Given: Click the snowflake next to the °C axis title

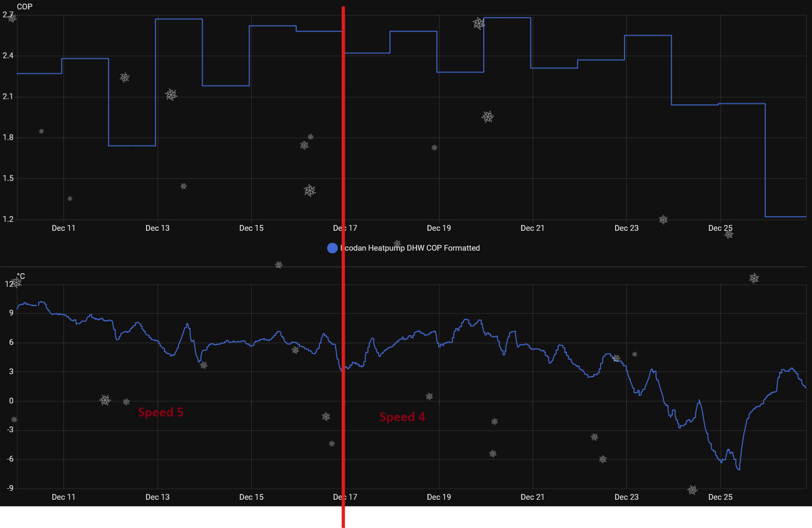Looking at the screenshot, I should [x=17, y=283].
